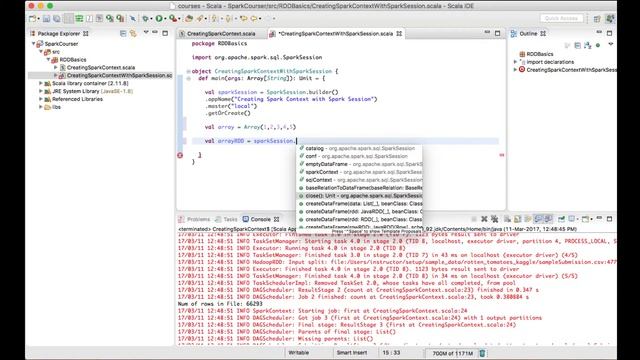Toggle Hide Non-Public Members green dot
Image resolution: width=640 pixels, height=360 pixels.
[x=598, y=45]
